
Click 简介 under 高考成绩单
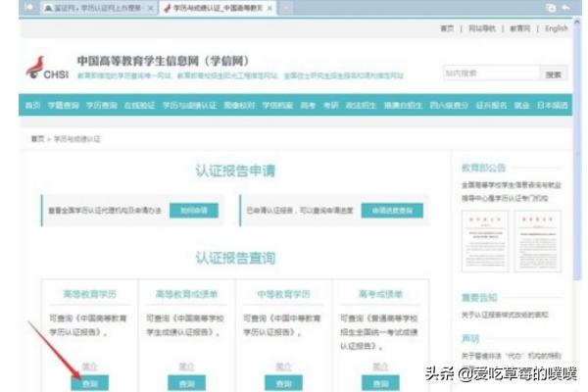tap(380, 367)
